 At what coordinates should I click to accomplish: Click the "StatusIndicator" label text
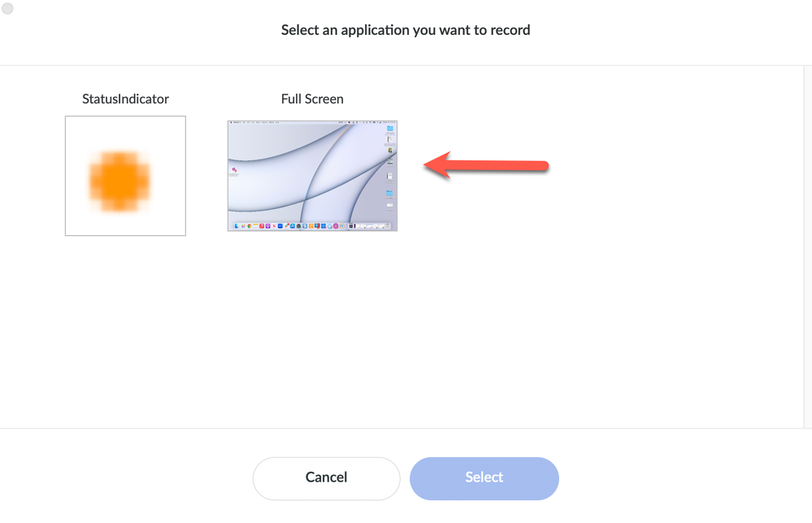click(125, 99)
